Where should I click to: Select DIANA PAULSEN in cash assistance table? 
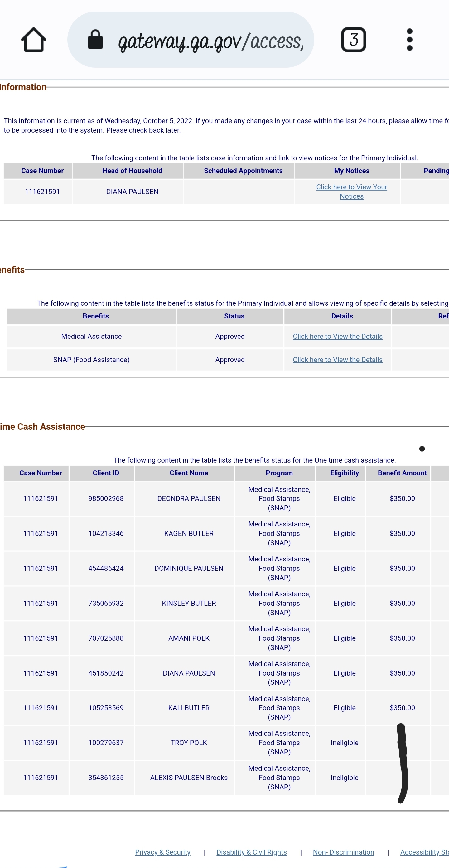189,673
